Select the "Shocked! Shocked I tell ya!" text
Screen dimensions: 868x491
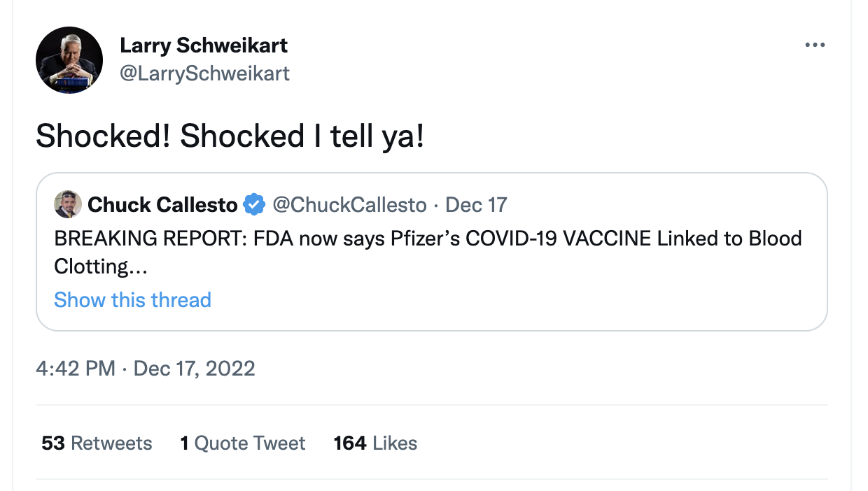(x=230, y=136)
